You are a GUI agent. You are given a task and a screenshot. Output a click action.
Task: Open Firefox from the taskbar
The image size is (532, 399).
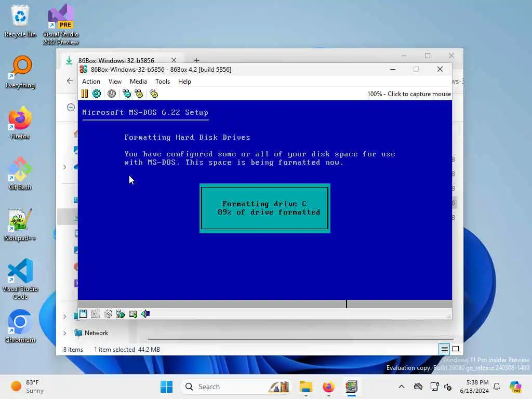tap(328, 387)
